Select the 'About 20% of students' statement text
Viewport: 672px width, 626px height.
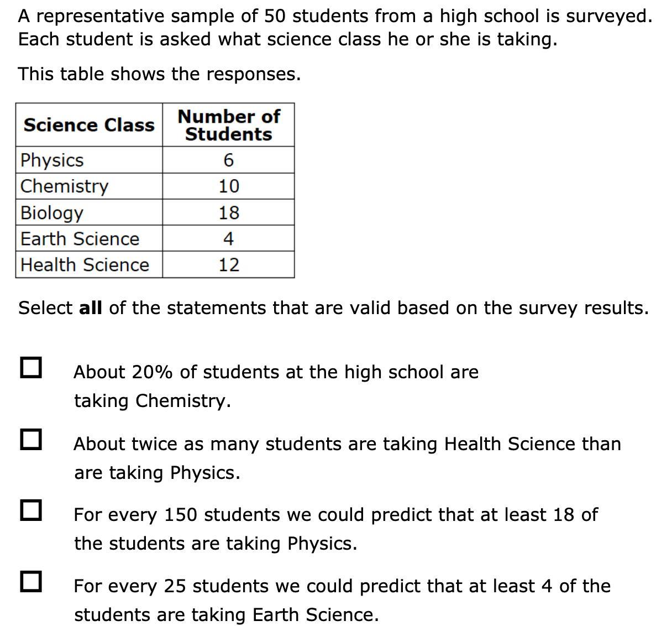[x=276, y=386]
